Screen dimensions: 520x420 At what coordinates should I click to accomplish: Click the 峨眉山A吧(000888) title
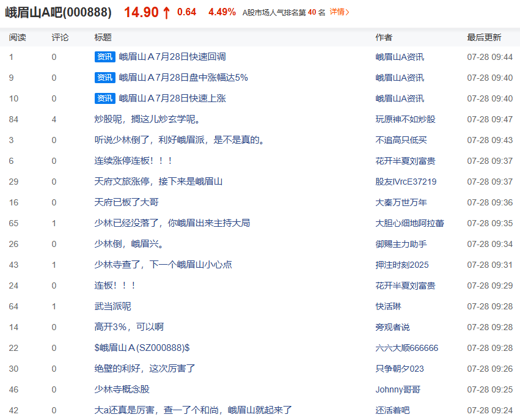pyautogui.click(x=59, y=12)
